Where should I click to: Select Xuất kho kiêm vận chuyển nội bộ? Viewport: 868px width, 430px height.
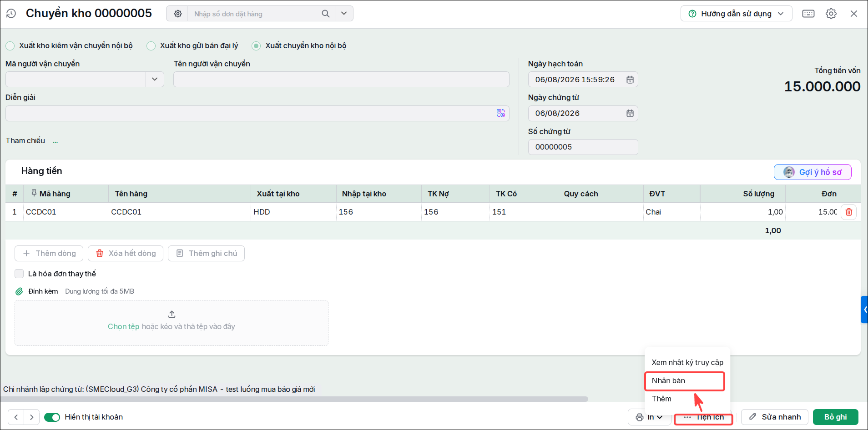10,45
